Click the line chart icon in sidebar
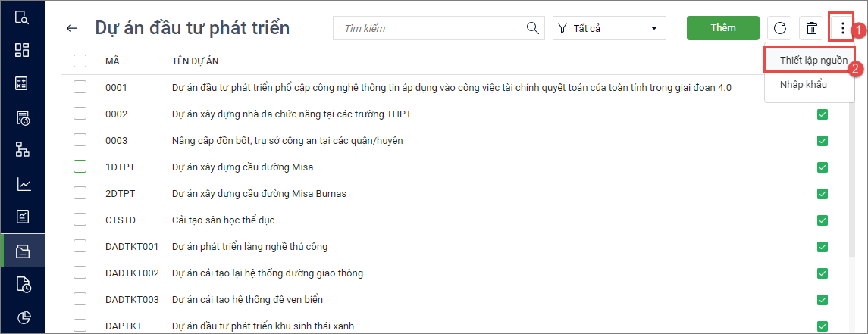868x334 pixels. coord(22,184)
